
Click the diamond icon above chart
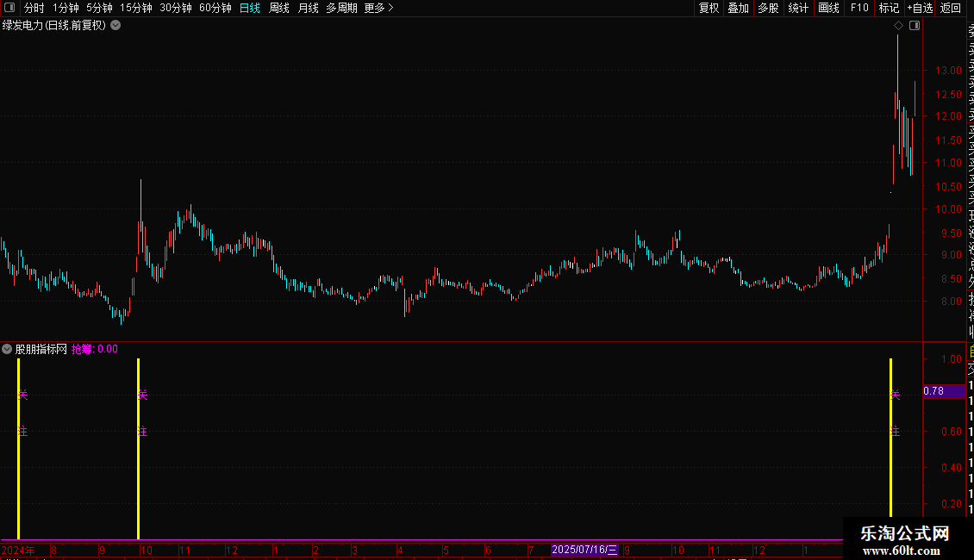(898, 26)
